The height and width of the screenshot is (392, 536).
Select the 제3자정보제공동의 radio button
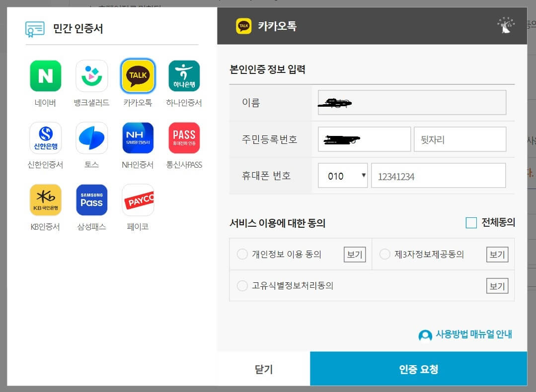click(385, 254)
